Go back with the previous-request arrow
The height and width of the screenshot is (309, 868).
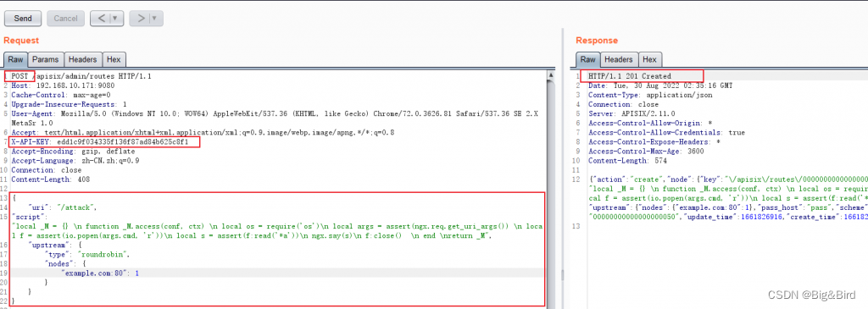(x=102, y=19)
